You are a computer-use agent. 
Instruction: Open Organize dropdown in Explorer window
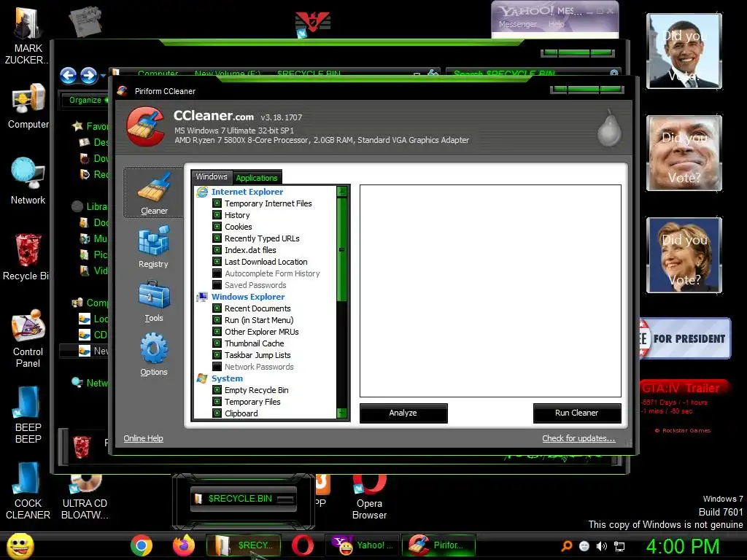[x=88, y=100]
